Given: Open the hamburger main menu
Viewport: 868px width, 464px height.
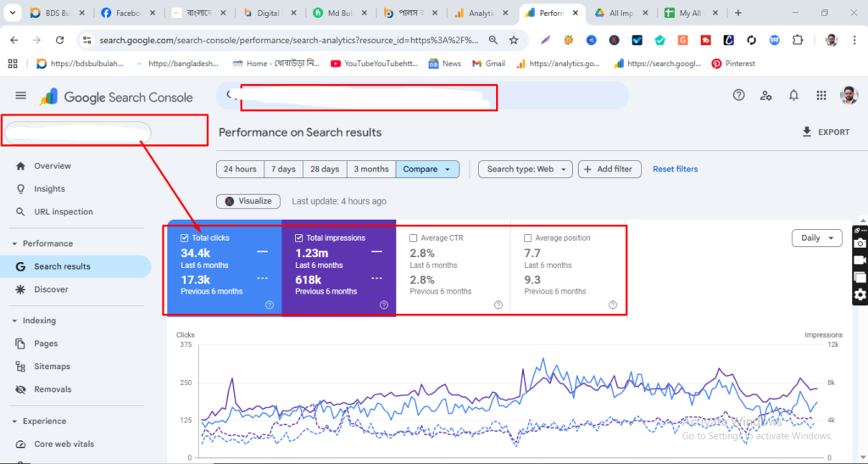Looking at the screenshot, I should click(20, 96).
